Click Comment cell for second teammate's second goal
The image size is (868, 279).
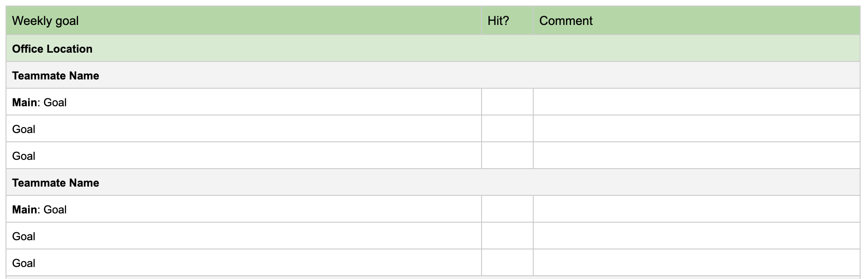[x=696, y=236]
